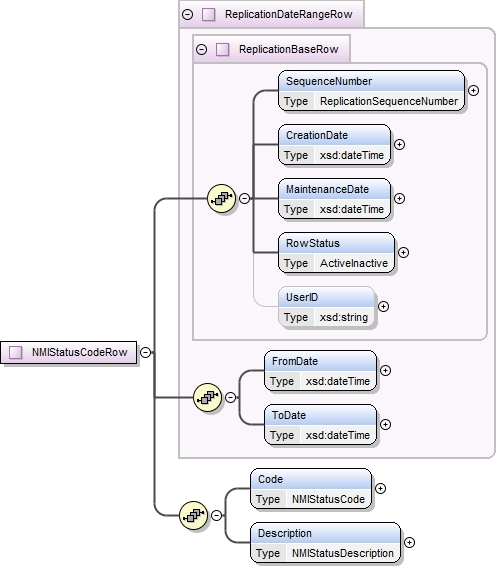This screenshot has height=568, width=497.
Task: Click the sequence icon beside Code and Description
Action: [x=193, y=515]
